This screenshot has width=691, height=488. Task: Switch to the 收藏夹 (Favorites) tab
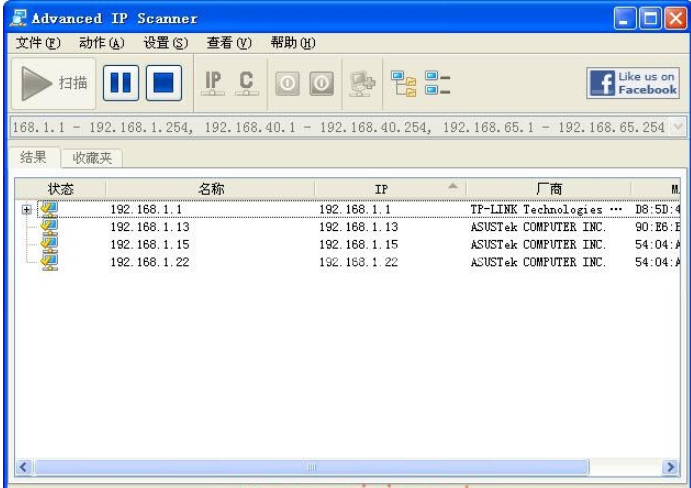tap(92, 158)
